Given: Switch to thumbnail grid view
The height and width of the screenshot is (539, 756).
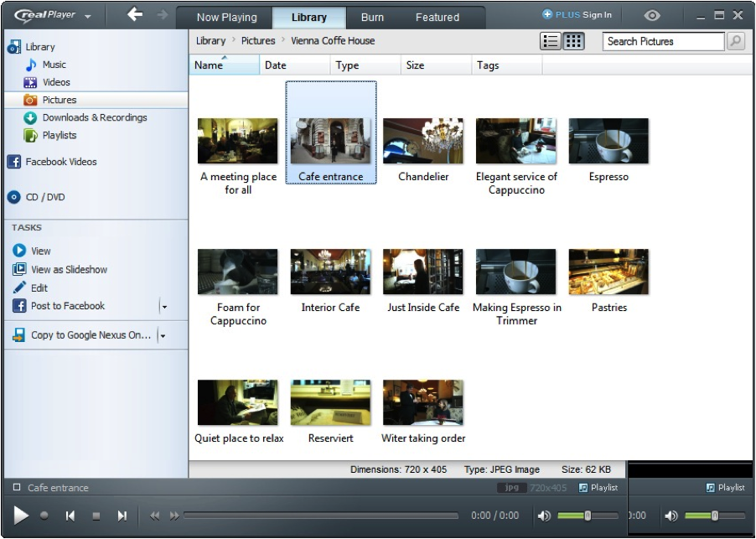Looking at the screenshot, I should pyautogui.click(x=573, y=41).
